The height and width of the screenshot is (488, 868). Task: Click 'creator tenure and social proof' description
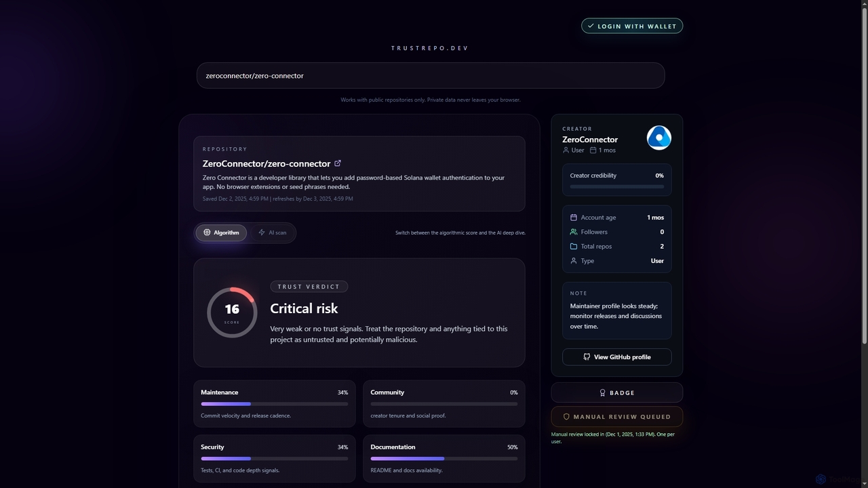408,415
